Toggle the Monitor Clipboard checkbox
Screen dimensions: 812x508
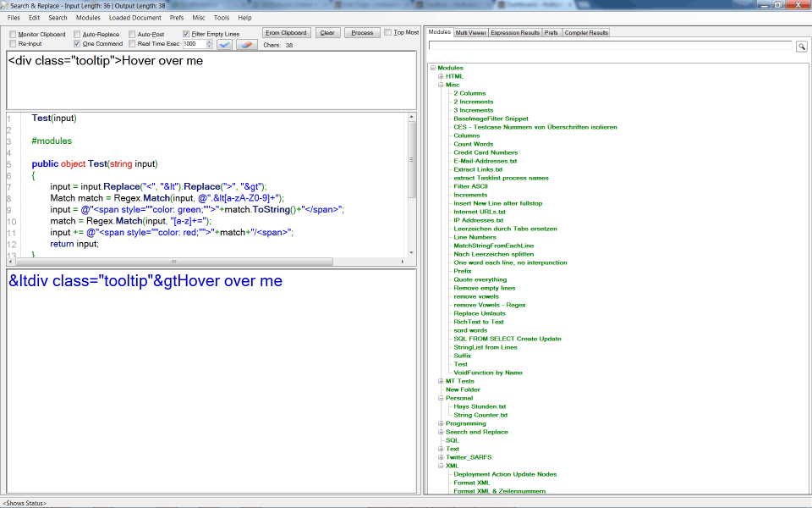[x=13, y=34]
